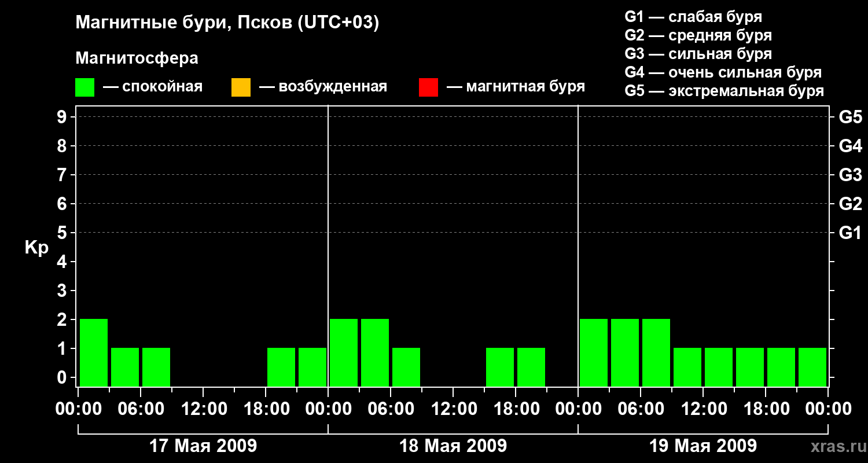Click the orange 'возбужденная' legend swatch
The height and width of the screenshot is (463, 868).
tap(241, 87)
